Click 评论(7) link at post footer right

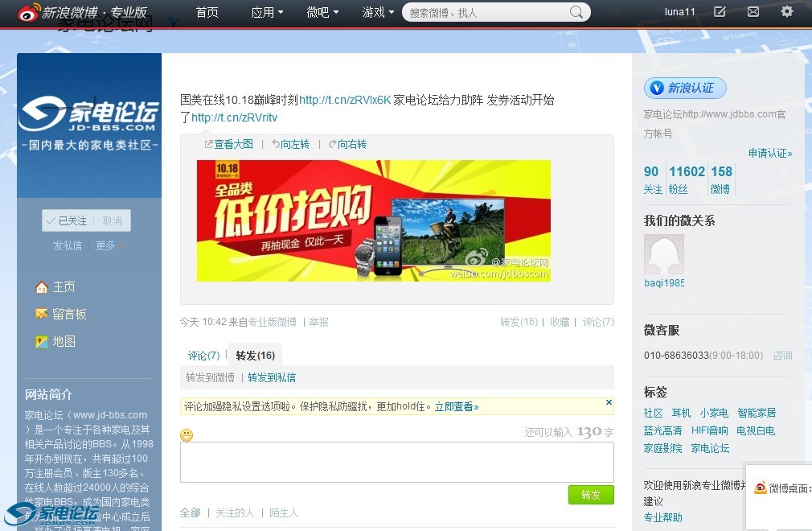(x=598, y=323)
